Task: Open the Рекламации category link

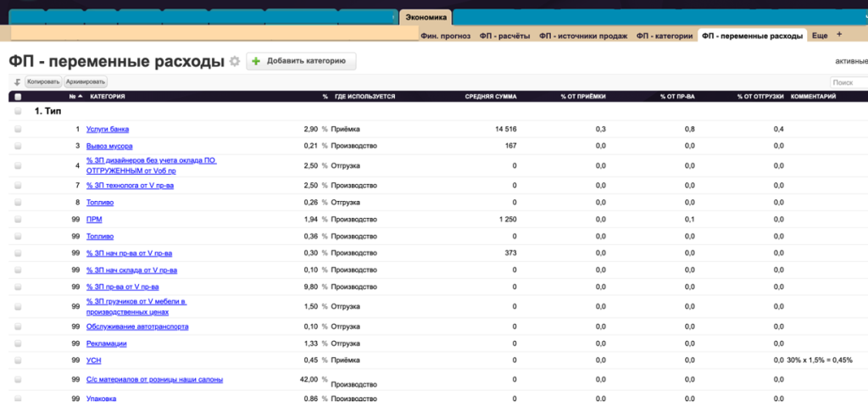Action: (x=106, y=343)
